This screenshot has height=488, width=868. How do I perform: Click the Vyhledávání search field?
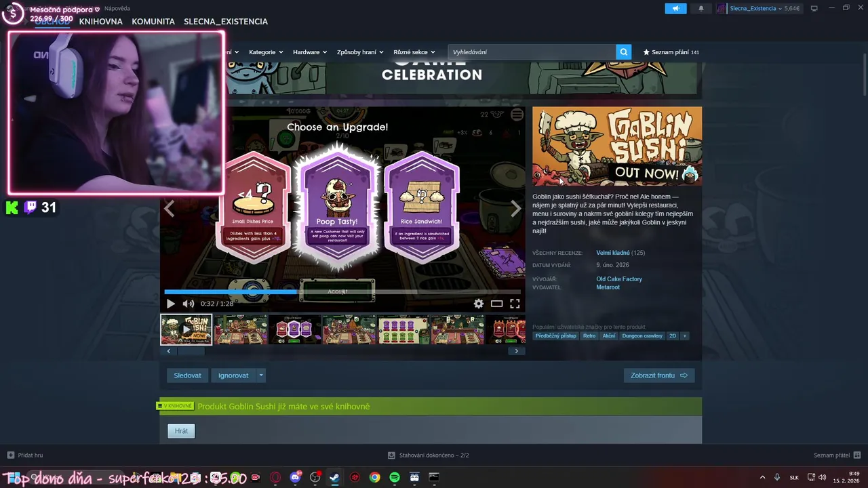coord(532,52)
